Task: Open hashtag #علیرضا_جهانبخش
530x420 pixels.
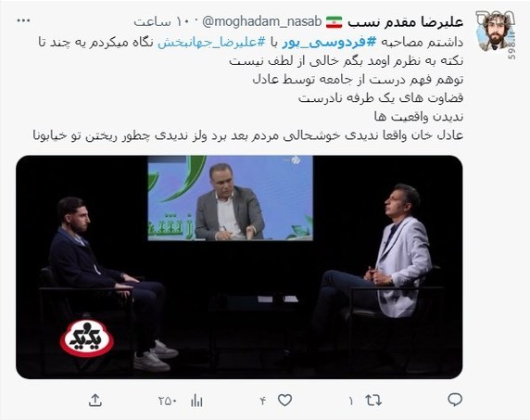Action: coord(212,43)
